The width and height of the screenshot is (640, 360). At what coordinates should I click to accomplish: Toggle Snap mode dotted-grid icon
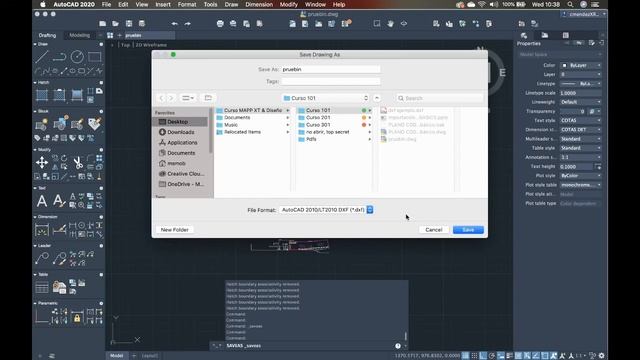pyautogui.click(x=474, y=356)
